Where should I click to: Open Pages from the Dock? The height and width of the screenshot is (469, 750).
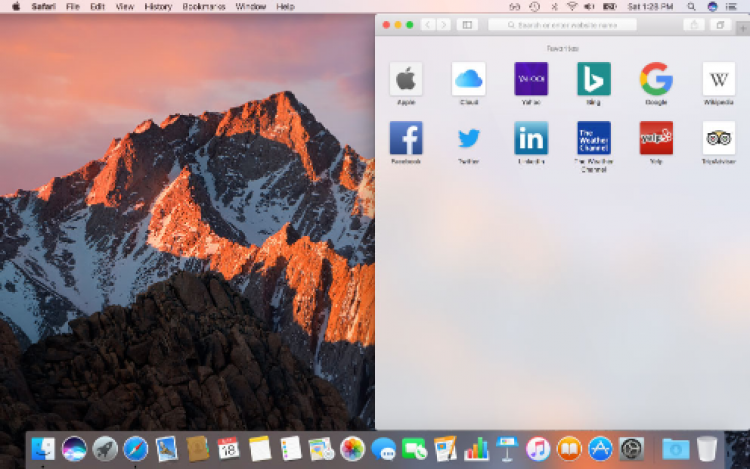tap(445, 449)
